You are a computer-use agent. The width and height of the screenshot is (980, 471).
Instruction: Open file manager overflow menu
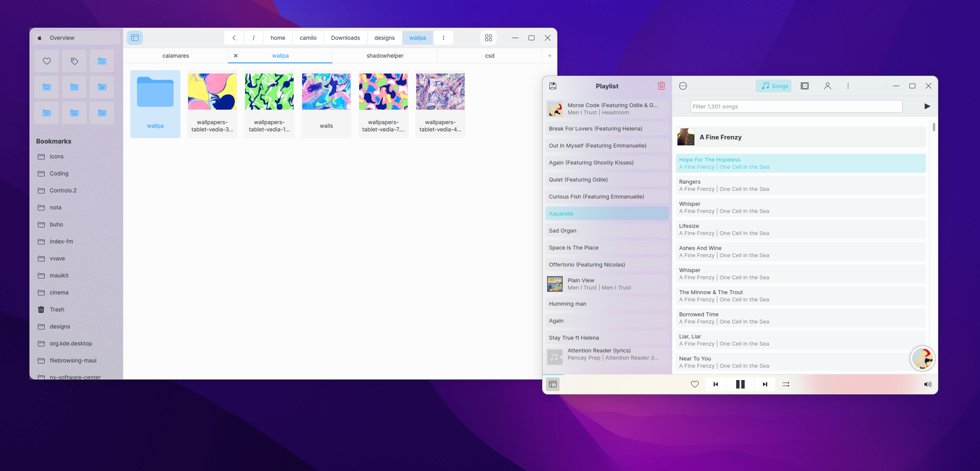point(443,38)
